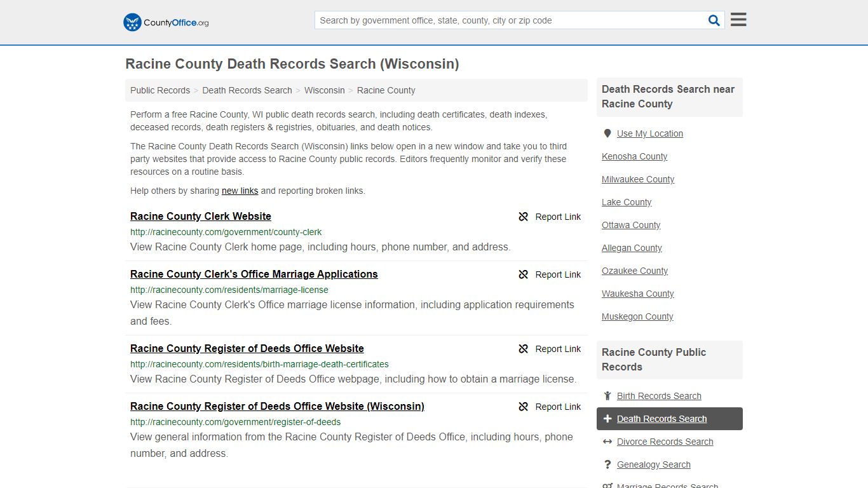The image size is (868, 488).
Task: Open Racine County Clerk's Office Marriage Applications
Action: (254, 274)
